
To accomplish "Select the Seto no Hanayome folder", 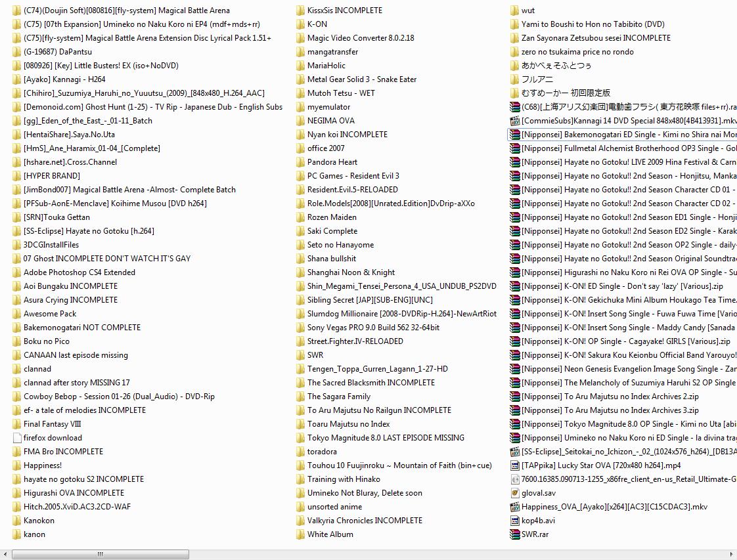I will click(341, 245).
